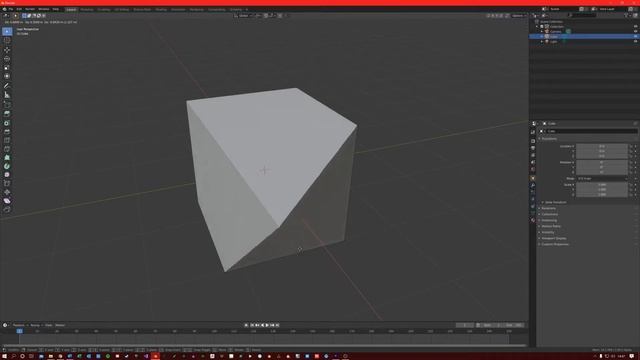
Task: Select the Shear tool
Action: tap(7, 200)
